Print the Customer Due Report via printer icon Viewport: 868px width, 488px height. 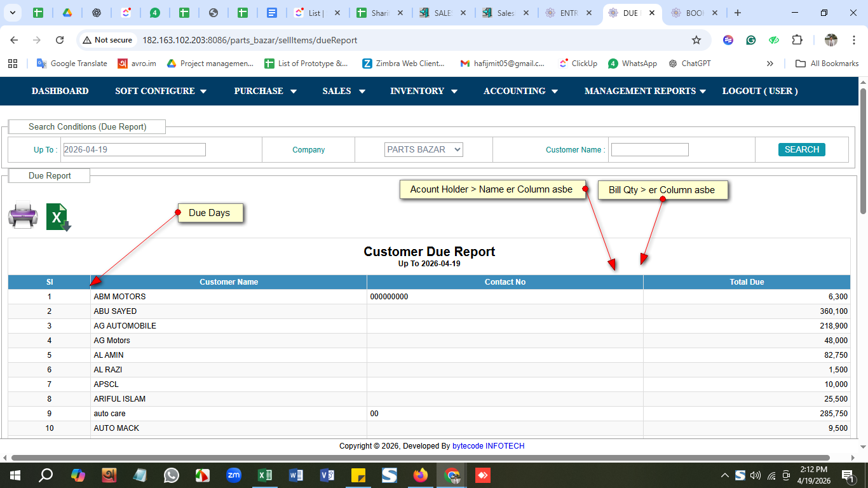click(x=23, y=215)
